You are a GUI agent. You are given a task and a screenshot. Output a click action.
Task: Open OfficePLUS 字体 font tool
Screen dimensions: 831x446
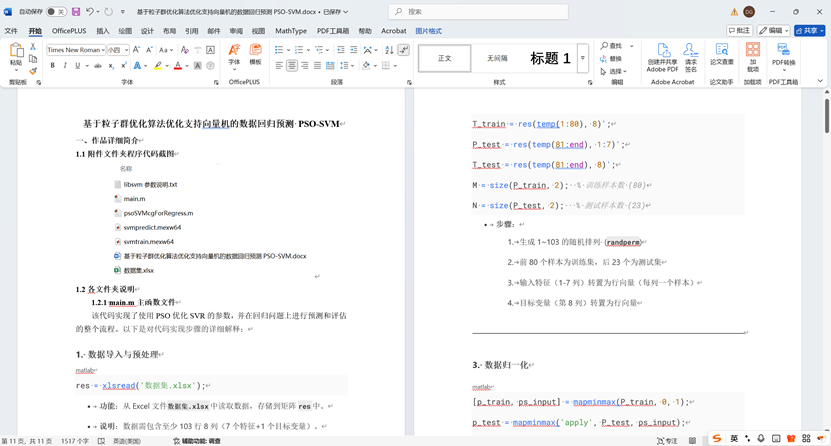[234, 55]
